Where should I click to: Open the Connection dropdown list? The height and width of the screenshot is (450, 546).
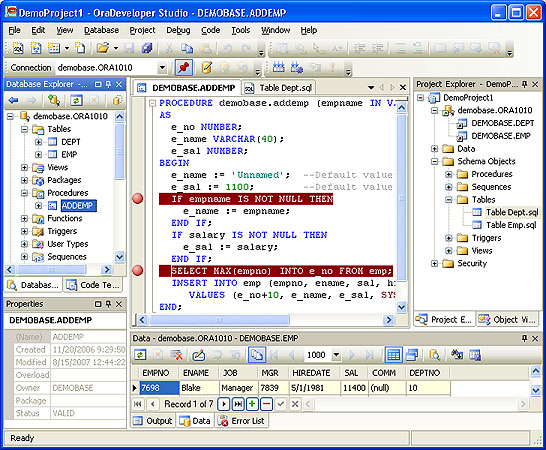(x=162, y=68)
